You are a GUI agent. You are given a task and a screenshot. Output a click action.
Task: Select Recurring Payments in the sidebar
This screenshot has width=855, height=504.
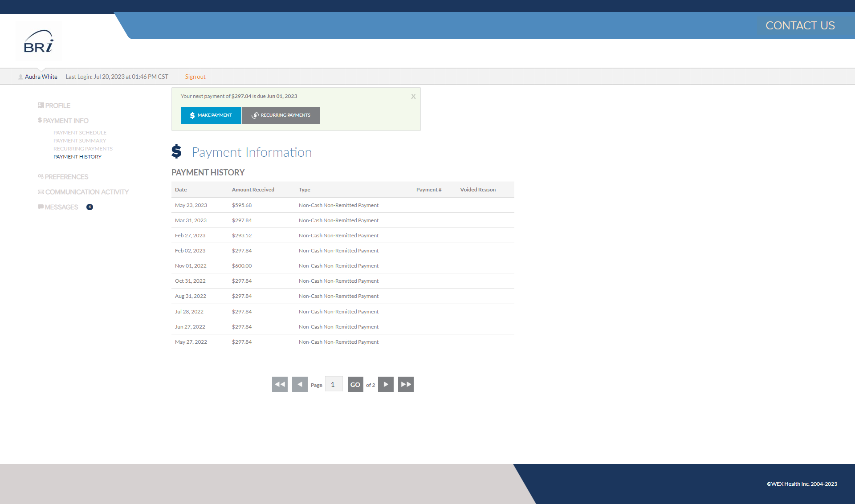83,148
